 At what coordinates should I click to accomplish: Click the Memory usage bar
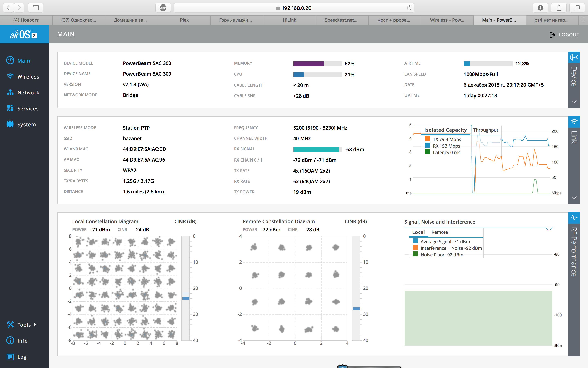(x=317, y=64)
